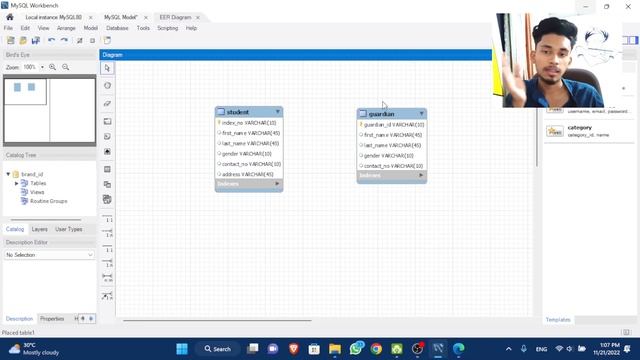Collapse the brand_id schema node
640x360 pixels.
click(x=8, y=174)
